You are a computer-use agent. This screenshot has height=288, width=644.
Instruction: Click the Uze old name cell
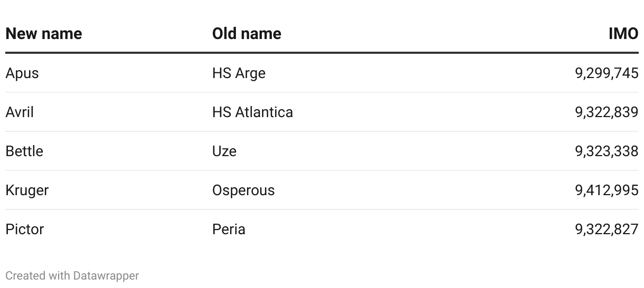224,151
